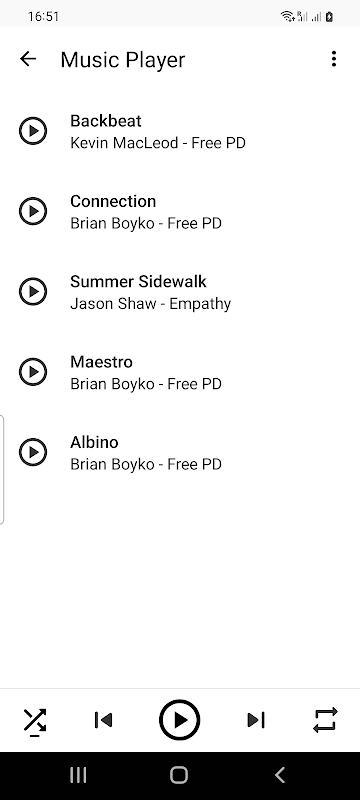
Task: Toggle repeat mode
Action: tap(325, 720)
